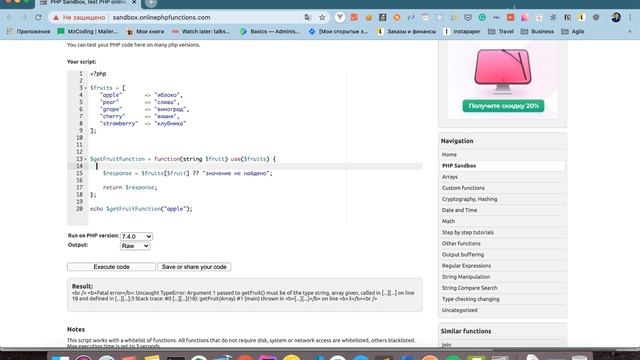Image resolution: width=640 pixels, height=360 pixels.
Task: Click the Execute code button
Action: tap(111, 267)
